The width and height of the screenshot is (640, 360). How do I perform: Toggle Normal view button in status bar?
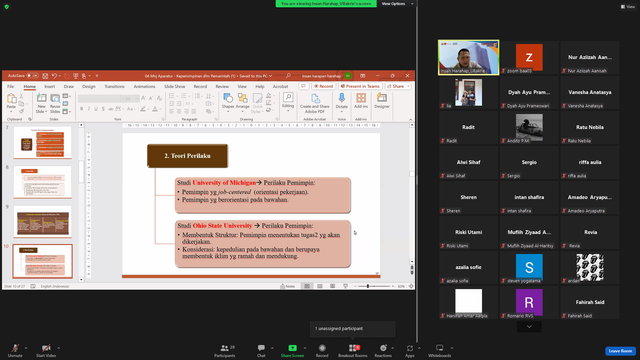coord(307,286)
